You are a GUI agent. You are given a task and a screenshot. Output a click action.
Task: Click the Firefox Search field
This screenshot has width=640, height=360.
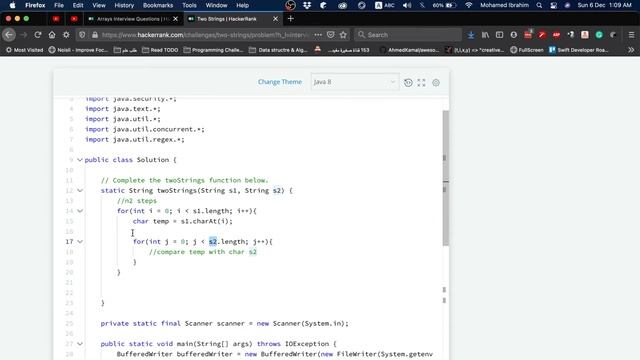408,35
